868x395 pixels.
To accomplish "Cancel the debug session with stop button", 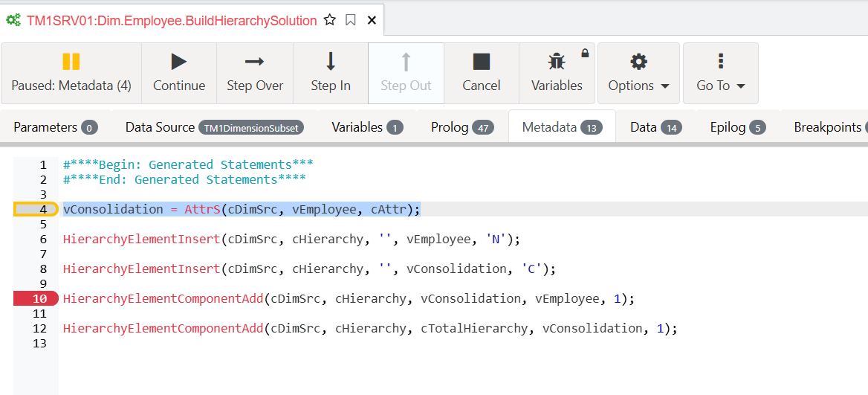I will [482, 73].
